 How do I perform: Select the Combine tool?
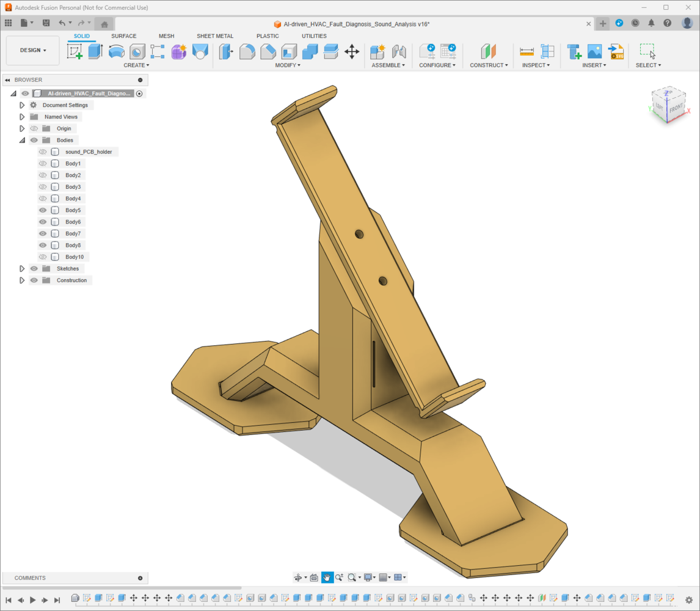pos(310,51)
